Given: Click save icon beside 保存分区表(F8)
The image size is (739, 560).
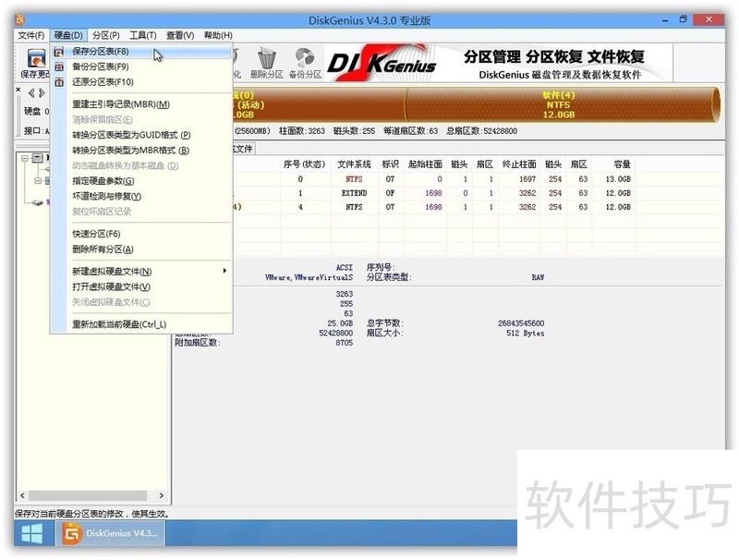Looking at the screenshot, I should pos(59,52).
